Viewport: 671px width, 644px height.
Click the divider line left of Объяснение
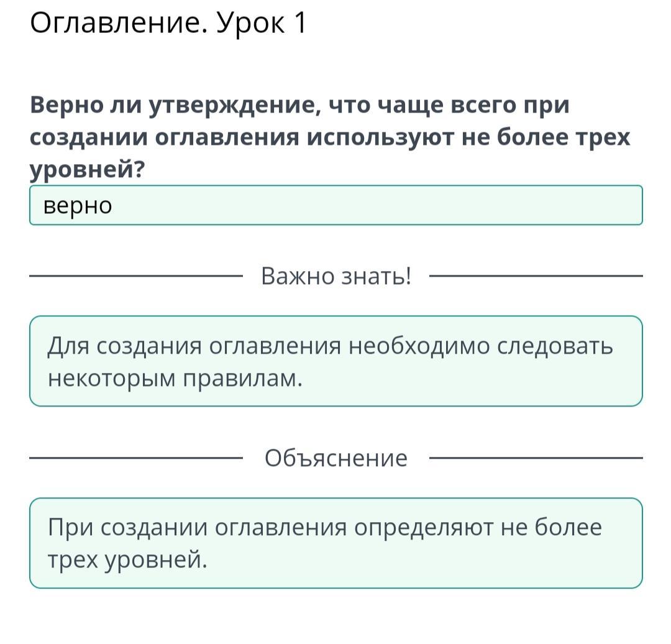pos(136,458)
